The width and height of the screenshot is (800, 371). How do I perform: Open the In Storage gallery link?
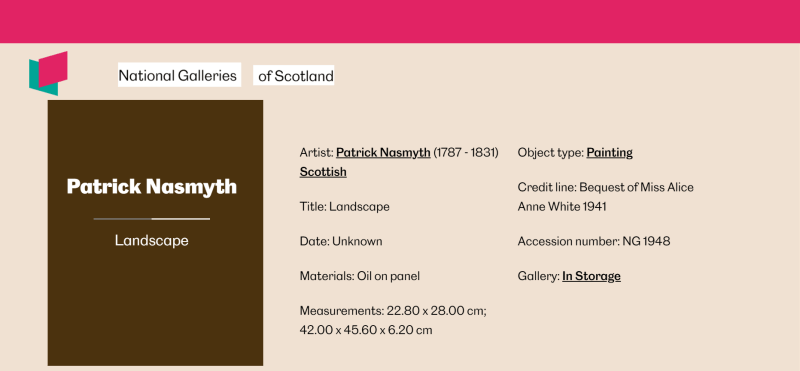click(x=591, y=276)
